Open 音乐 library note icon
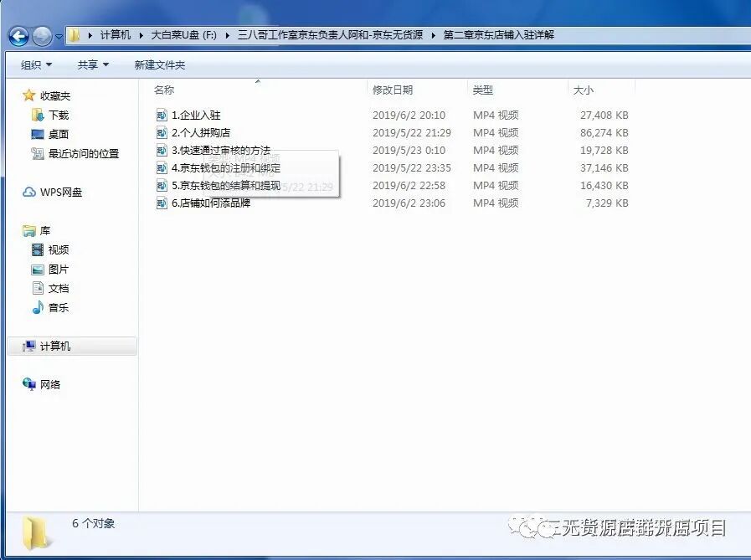The height and width of the screenshot is (560, 751). pyautogui.click(x=38, y=307)
